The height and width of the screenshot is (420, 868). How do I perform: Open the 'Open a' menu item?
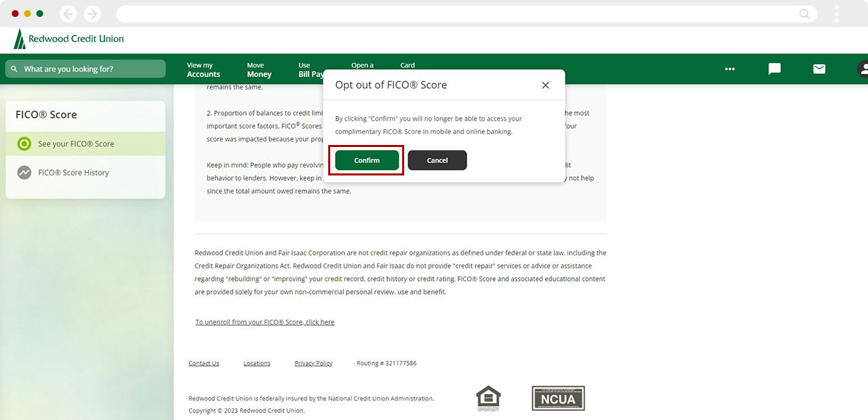[x=362, y=66]
